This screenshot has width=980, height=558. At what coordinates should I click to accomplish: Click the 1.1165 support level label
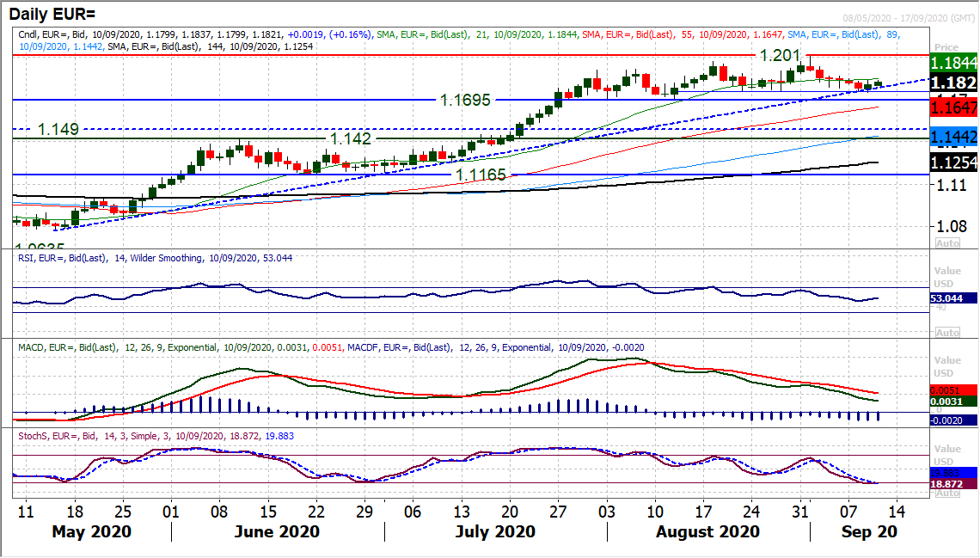click(x=480, y=175)
